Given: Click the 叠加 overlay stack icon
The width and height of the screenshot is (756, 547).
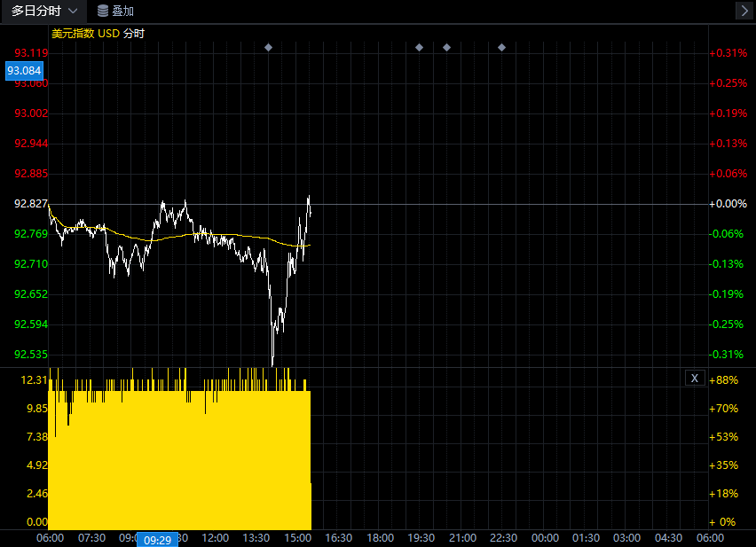Looking at the screenshot, I should 103,11.
